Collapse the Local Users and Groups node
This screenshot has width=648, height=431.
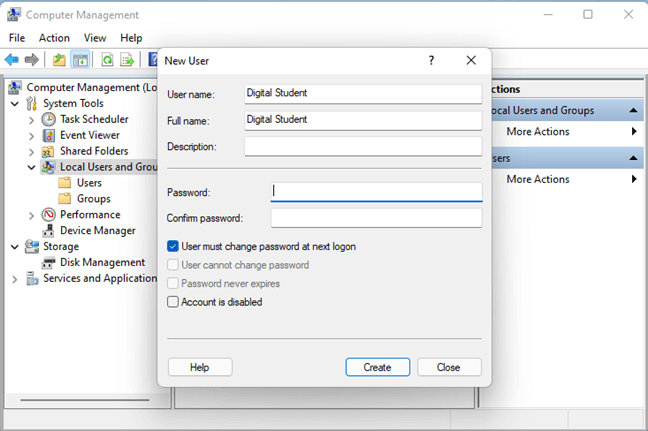(31, 167)
